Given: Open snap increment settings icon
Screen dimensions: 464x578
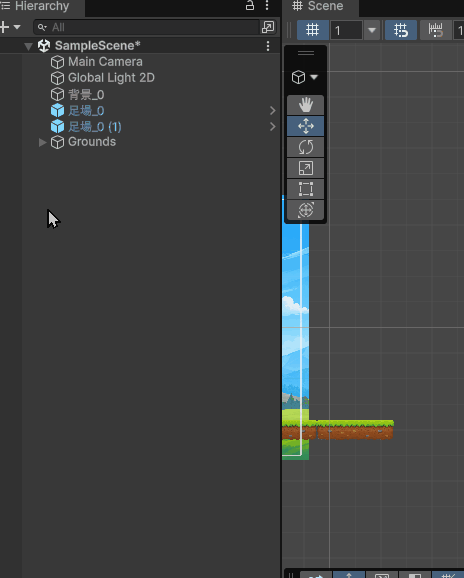Looking at the screenshot, I should coord(436,30).
